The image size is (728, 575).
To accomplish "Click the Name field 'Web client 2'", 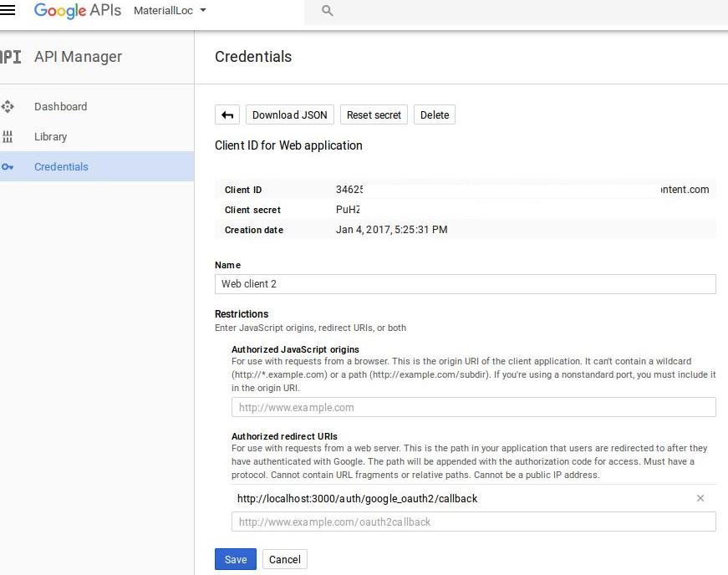I will (x=465, y=284).
